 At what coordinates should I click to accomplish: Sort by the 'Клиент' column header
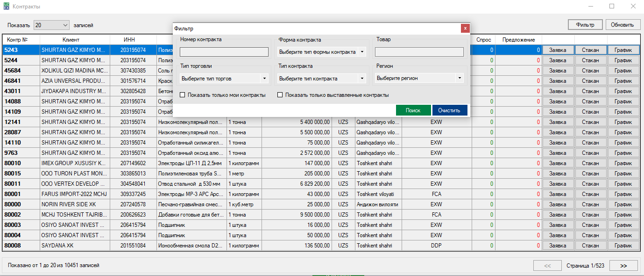[x=71, y=40]
